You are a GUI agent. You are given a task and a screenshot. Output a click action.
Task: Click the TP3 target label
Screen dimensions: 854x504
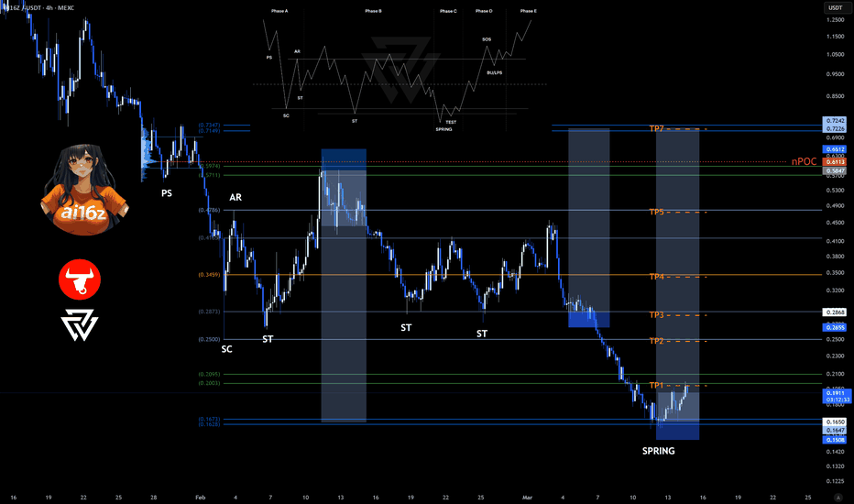[656, 315]
